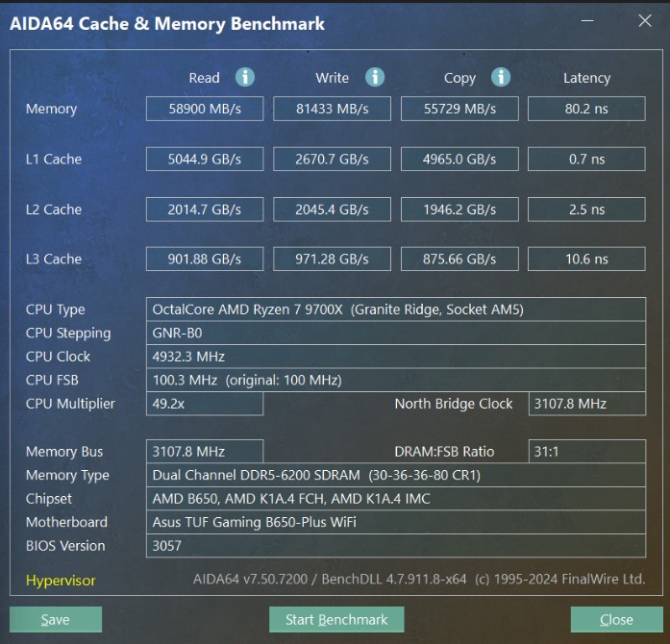This screenshot has width=670, height=644.
Task: Click the Write info icon
Action: 375,77
